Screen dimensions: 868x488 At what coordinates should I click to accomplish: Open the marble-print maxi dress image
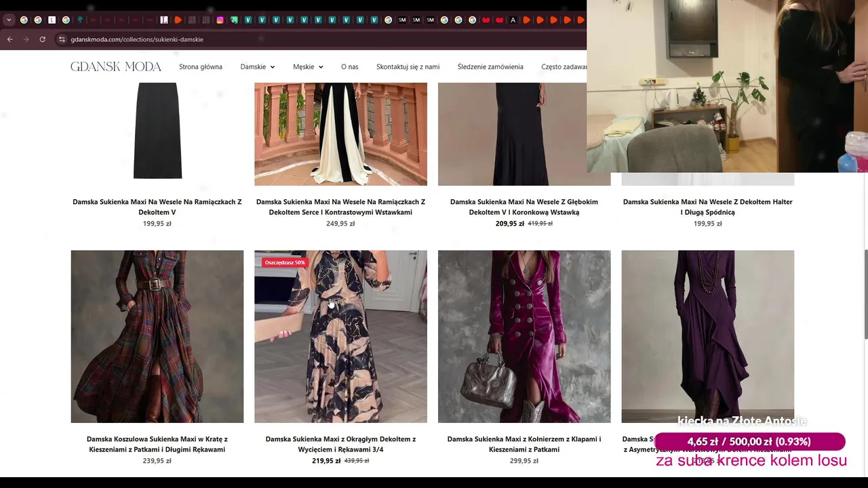[340, 336]
